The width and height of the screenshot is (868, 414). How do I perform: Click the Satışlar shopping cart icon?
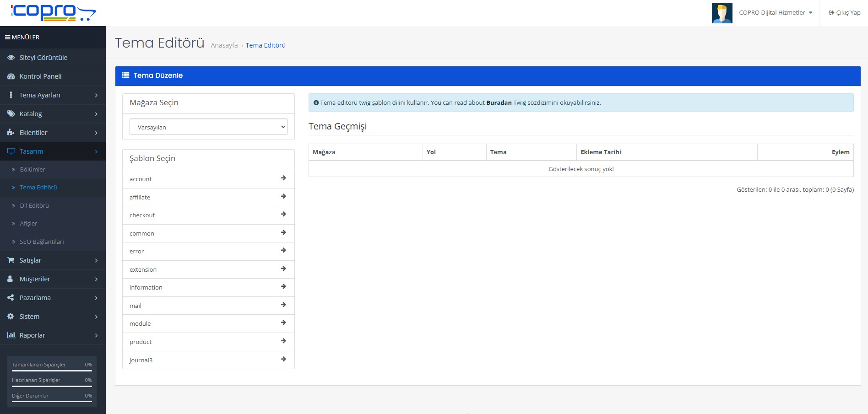point(11,260)
